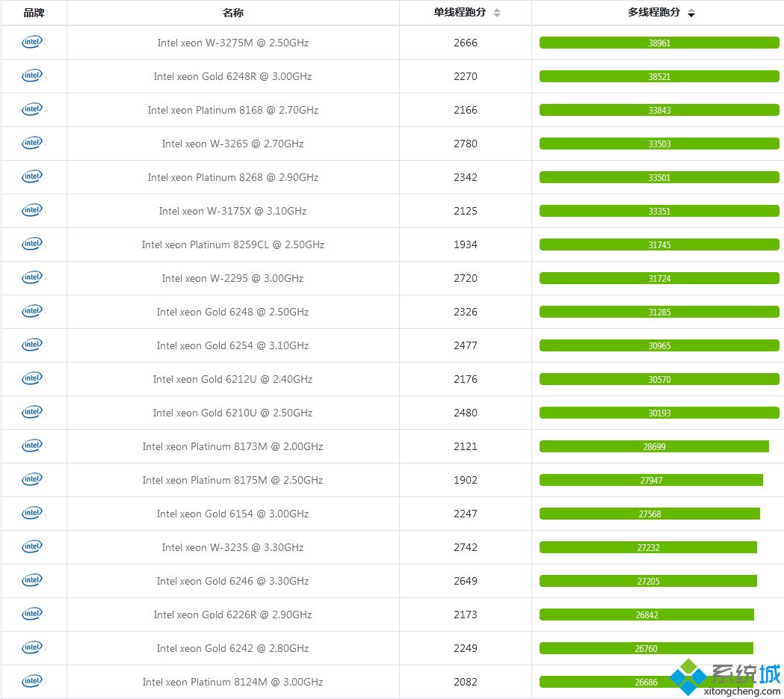Click Intel logo in Platinum 8124M row
This screenshot has width=784, height=699.
pyautogui.click(x=32, y=681)
